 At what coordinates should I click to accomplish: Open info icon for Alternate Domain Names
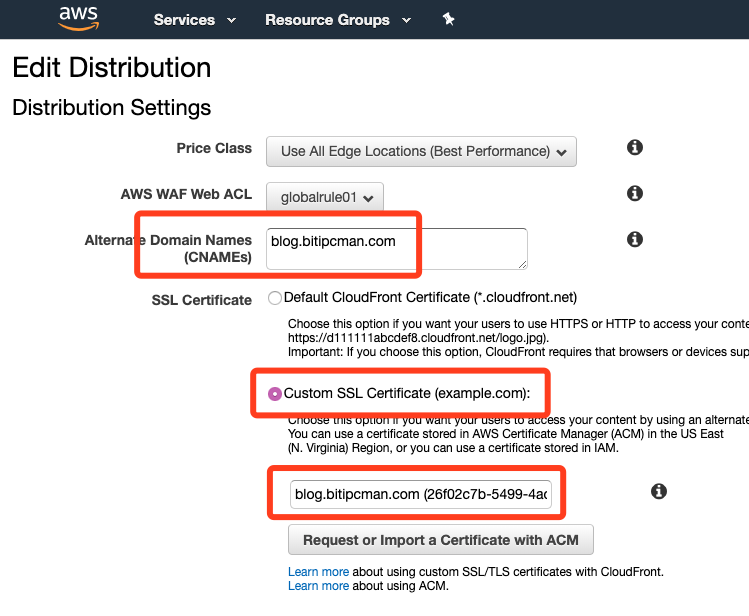coord(634,239)
